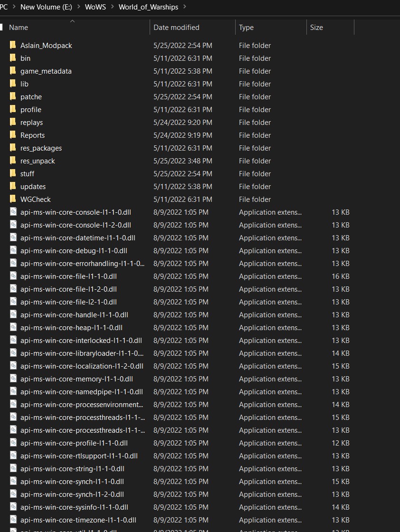The height and width of the screenshot is (532, 400).
Task: Click the replays folder icon
Action: tap(13, 122)
